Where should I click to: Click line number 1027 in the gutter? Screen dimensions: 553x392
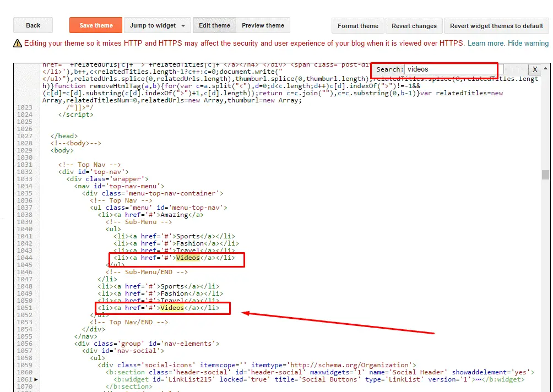coord(24,136)
